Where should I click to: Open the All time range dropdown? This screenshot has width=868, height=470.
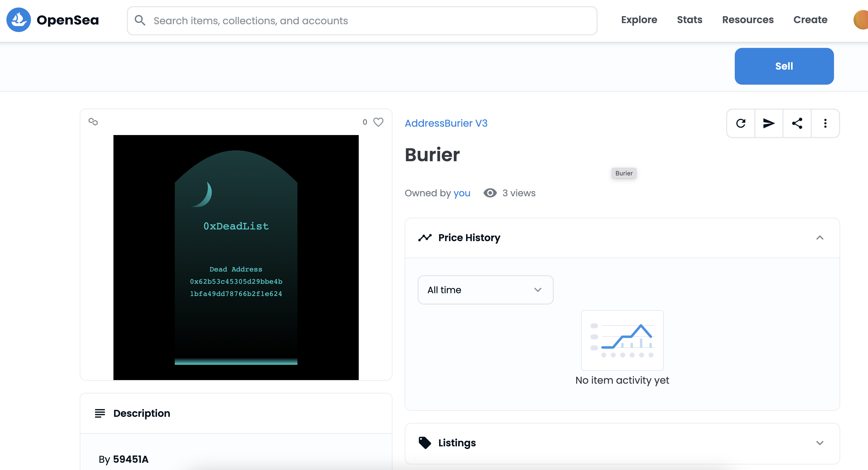pyautogui.click(x=485, y=290)
